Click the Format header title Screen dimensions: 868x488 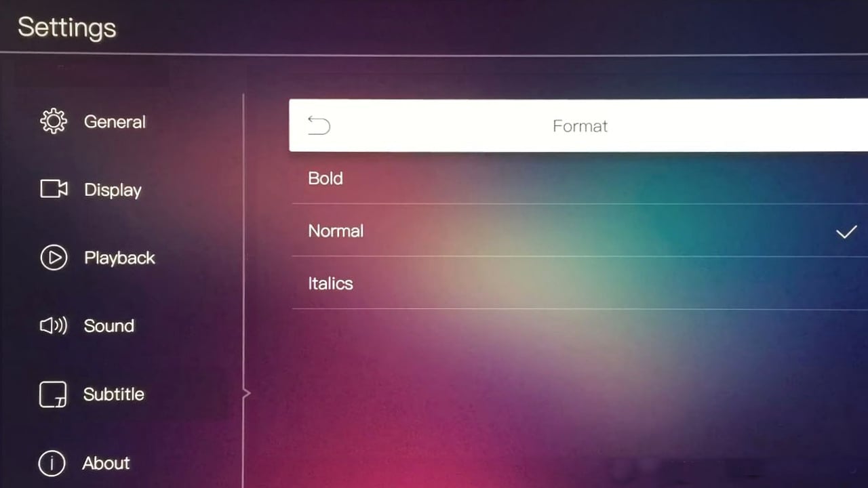click(580, 126)
